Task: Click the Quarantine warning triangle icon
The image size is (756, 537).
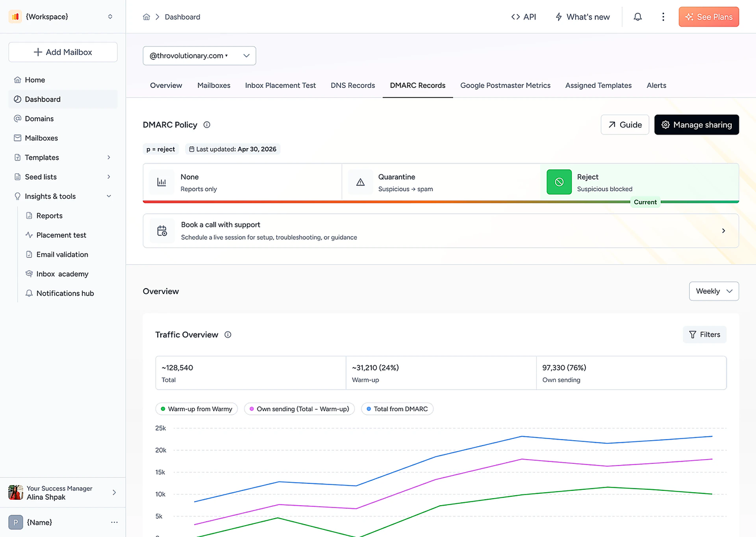Action: pos(360,182)
